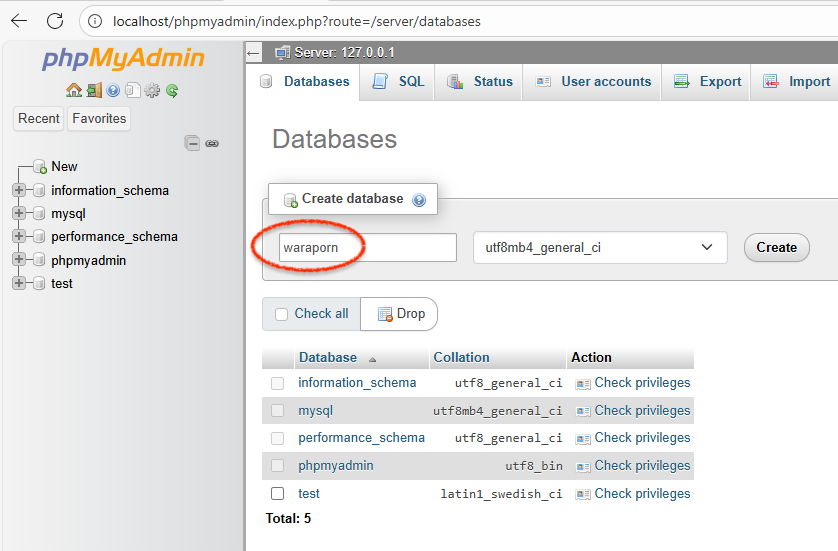Collapse all tree items with minus icon

click(192, 143)
